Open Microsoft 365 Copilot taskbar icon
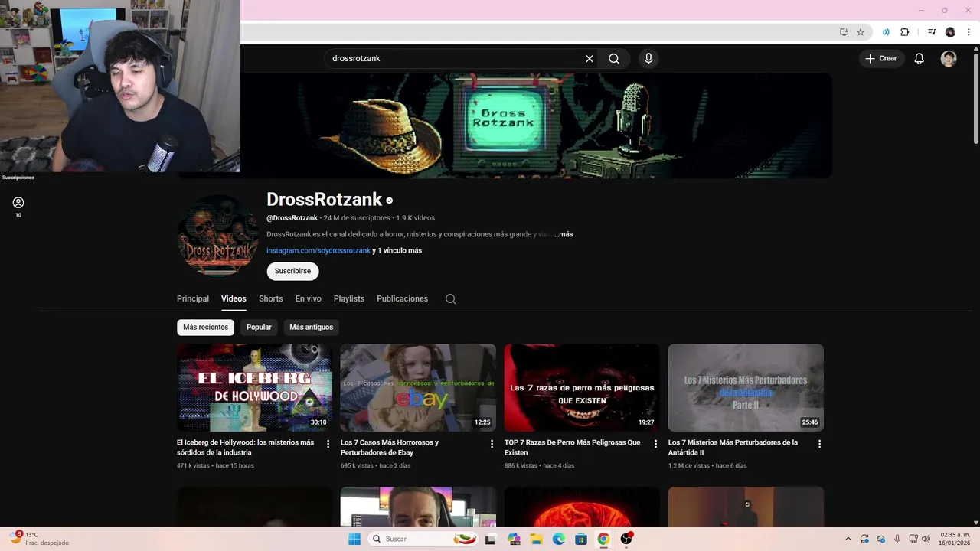The image size is (980, 551). pos(514,539)
